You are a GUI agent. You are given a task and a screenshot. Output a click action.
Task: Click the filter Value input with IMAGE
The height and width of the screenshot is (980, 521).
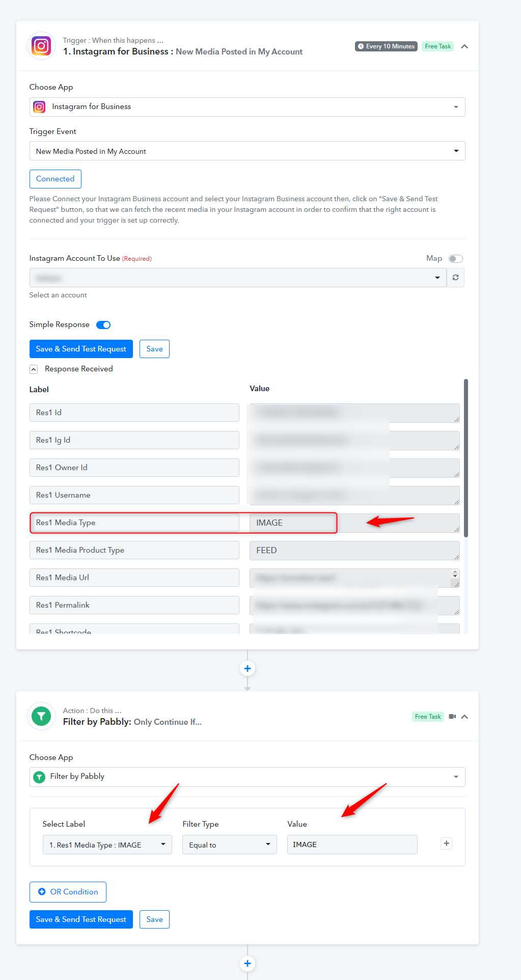[352, 845]
